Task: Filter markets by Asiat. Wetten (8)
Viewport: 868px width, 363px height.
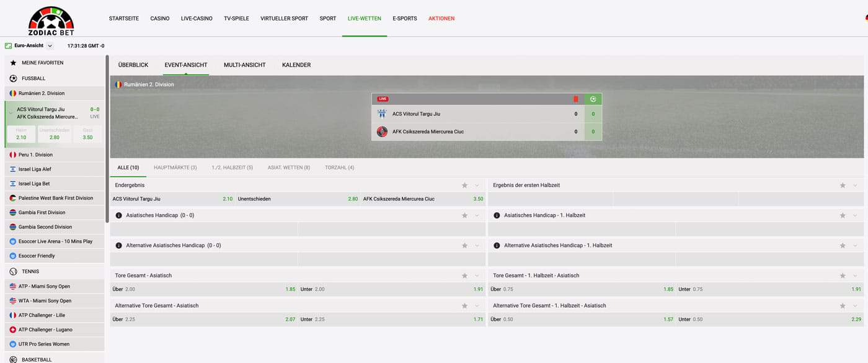Action: [289, 168]
